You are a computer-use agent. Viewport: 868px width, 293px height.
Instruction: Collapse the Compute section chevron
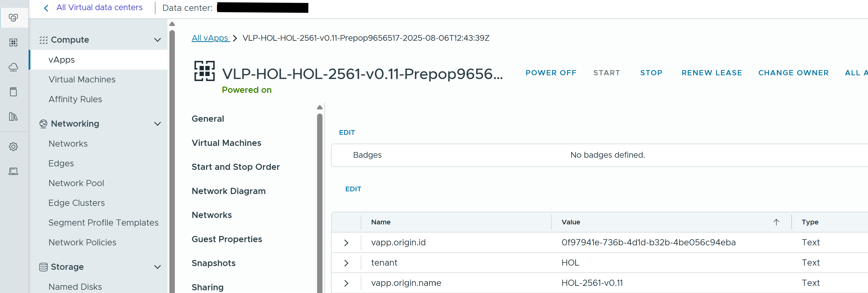[157, 40]
